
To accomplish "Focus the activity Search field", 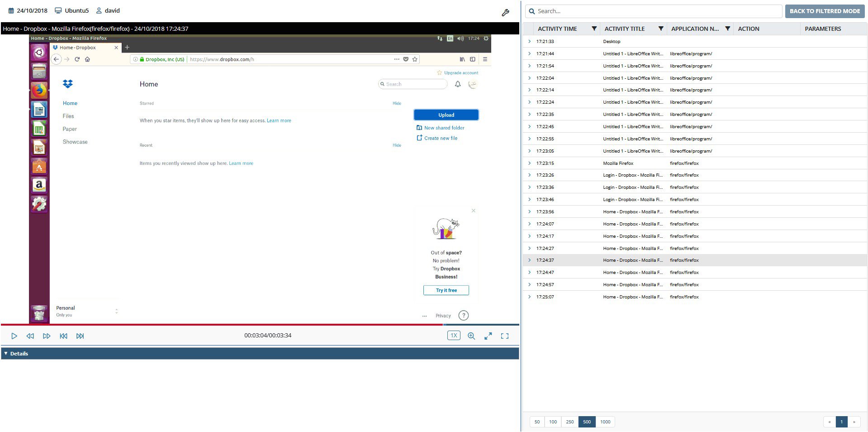I will (x=654, y=11).
